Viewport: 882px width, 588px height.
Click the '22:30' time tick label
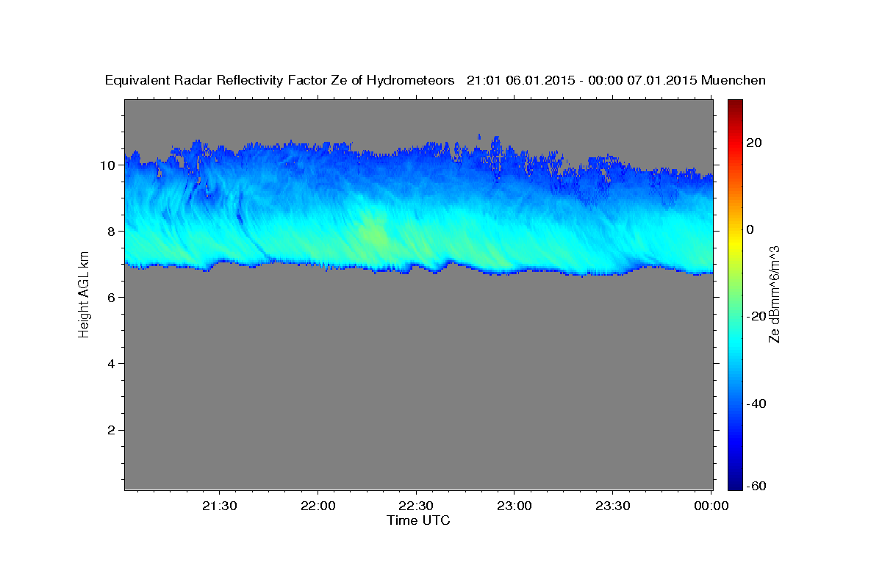tap(416, 506)
